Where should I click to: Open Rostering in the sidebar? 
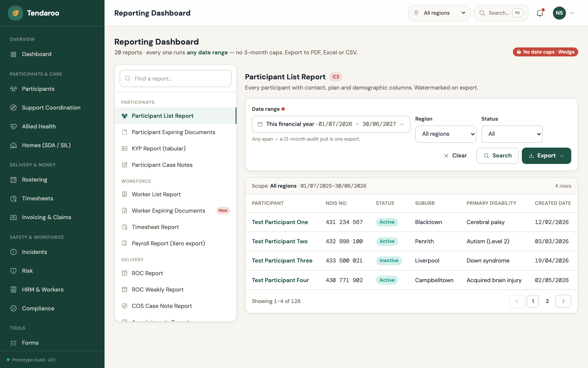[x=52, y=180]
